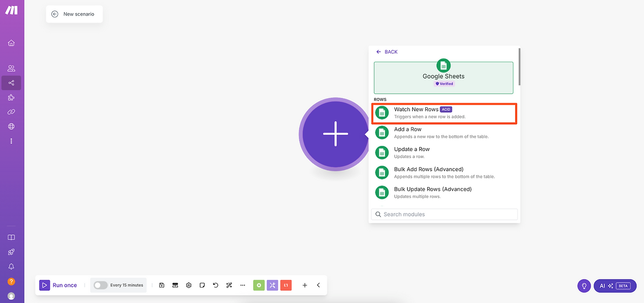Select the Add a Row module
The height and width of the screenshot is (303, 644).
coord(444,133)
